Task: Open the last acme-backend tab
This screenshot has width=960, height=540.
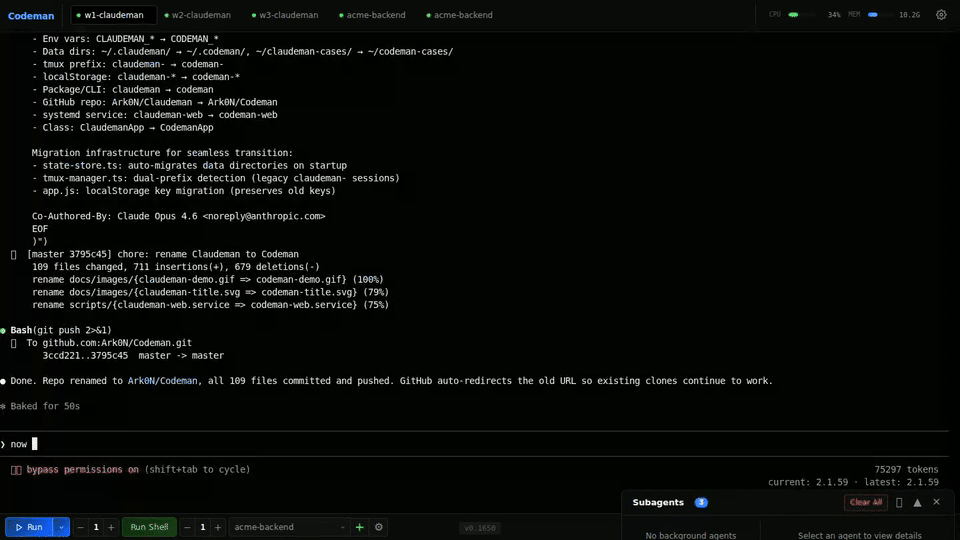Action: [459, 15]
